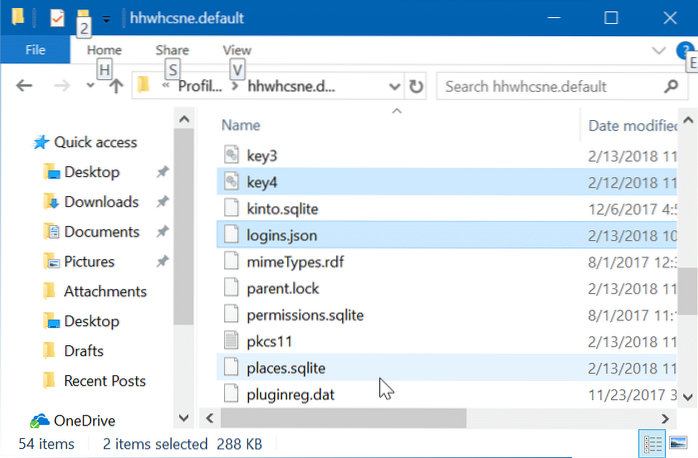Refresh the current folder view
The width and height of the screenshot is (698, 458).
[416, 86]
